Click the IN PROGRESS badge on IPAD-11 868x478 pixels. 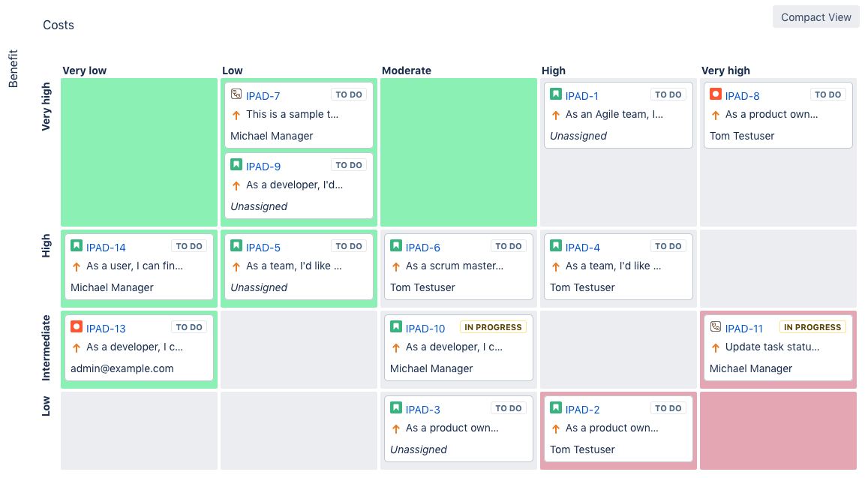coord(812,327)
